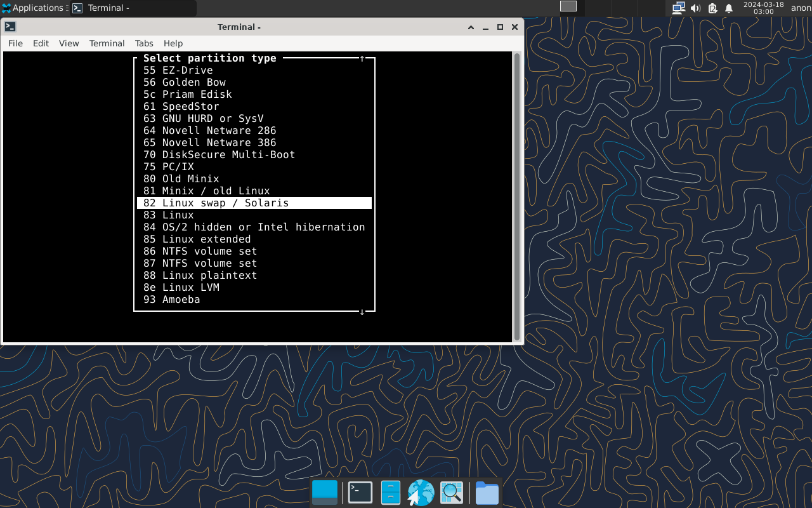Launch Terminal emulator from the dock
The height and width of the screenshot is (508, 812).
(x=360, y=493)
